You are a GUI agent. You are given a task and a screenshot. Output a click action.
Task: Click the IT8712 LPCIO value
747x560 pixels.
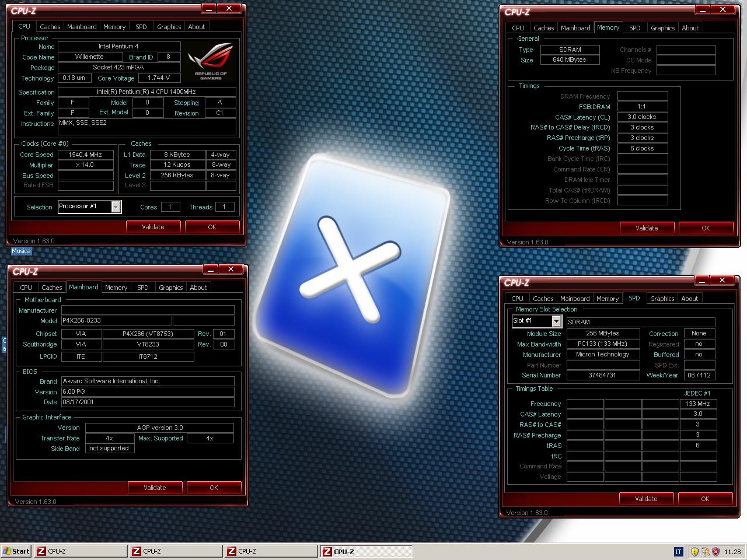[148, 356]
